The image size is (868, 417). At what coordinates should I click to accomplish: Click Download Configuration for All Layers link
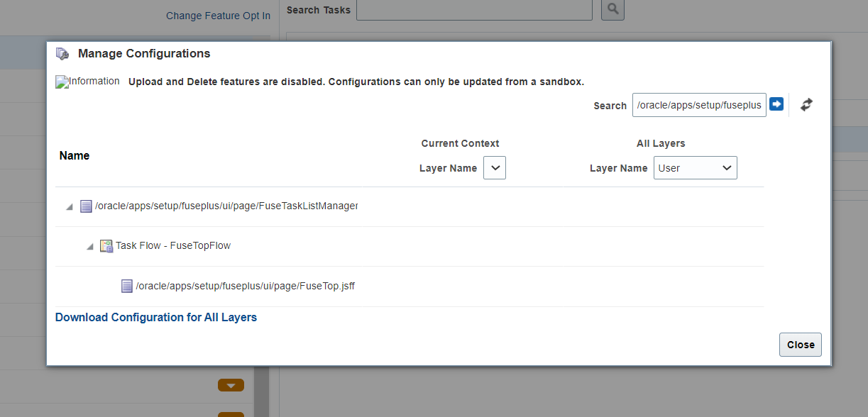click(x=156, y=317)
